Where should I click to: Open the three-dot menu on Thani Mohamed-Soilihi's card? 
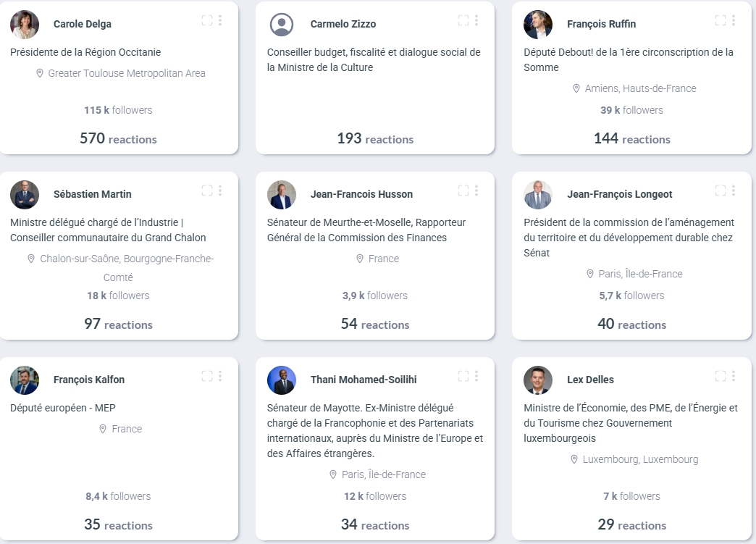point(476,377)
